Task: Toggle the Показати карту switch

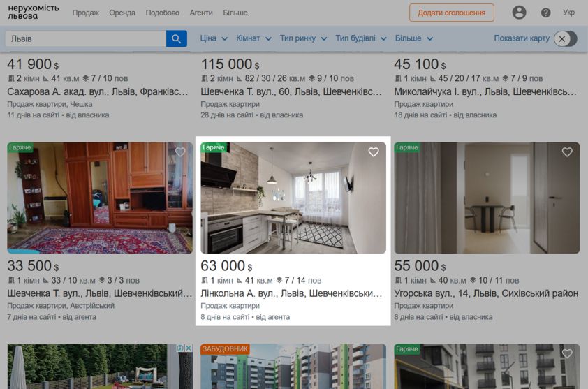Action: pyautogui.click(x=566, y=38)
